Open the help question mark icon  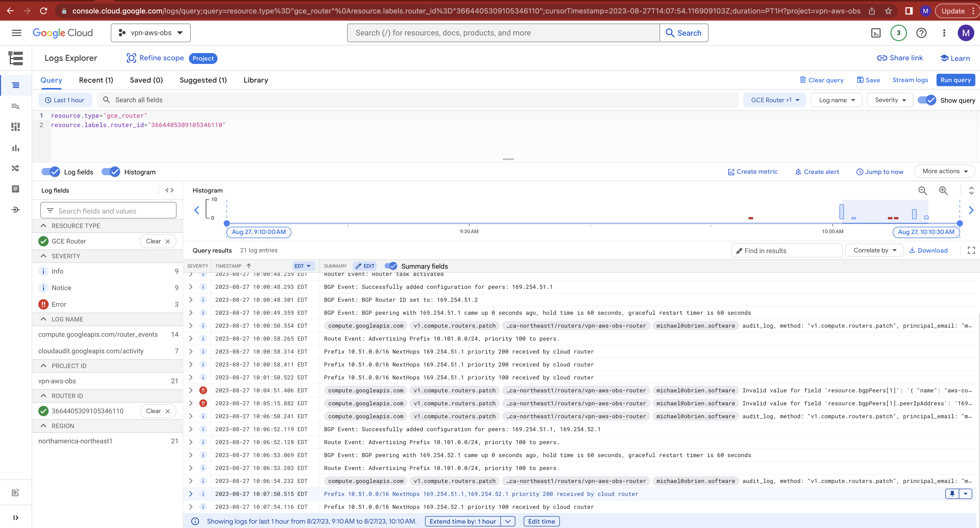click(921, 33)
